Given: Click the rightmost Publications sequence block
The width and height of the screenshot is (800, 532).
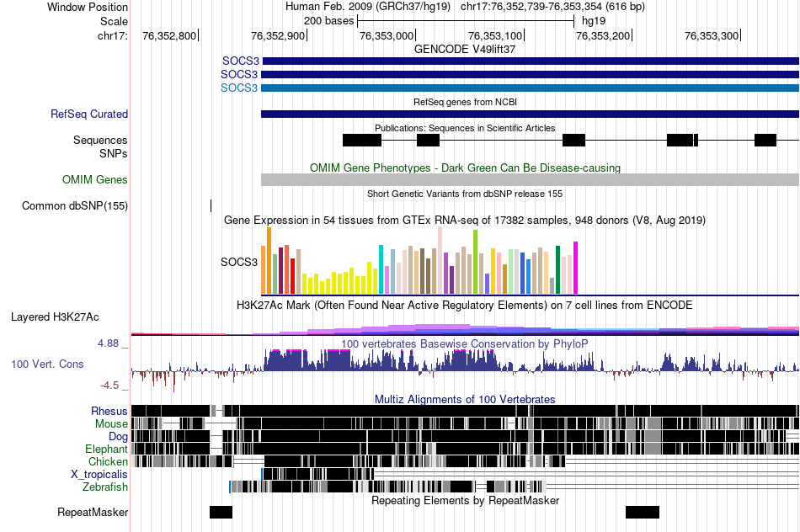Looking at the screenshot, I should pyautogui.click(x=765, y=140).
